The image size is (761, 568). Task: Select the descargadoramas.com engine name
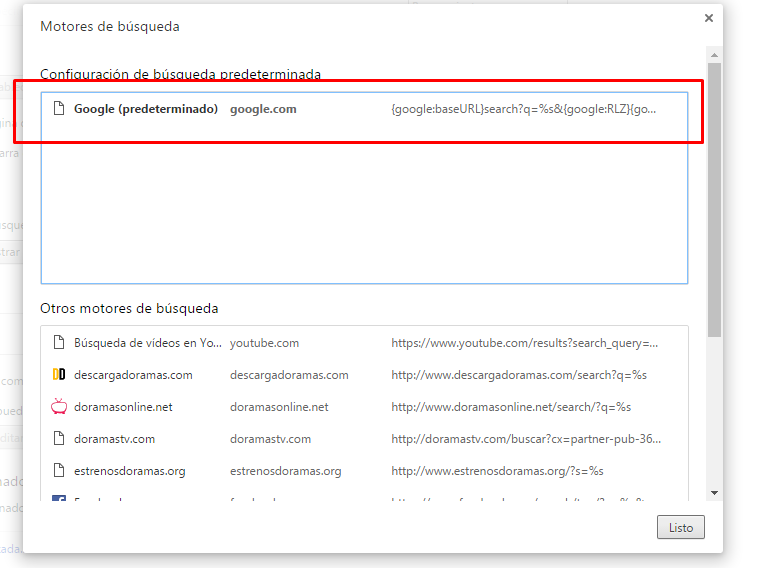pyautogui.click(x=133, y=375)
